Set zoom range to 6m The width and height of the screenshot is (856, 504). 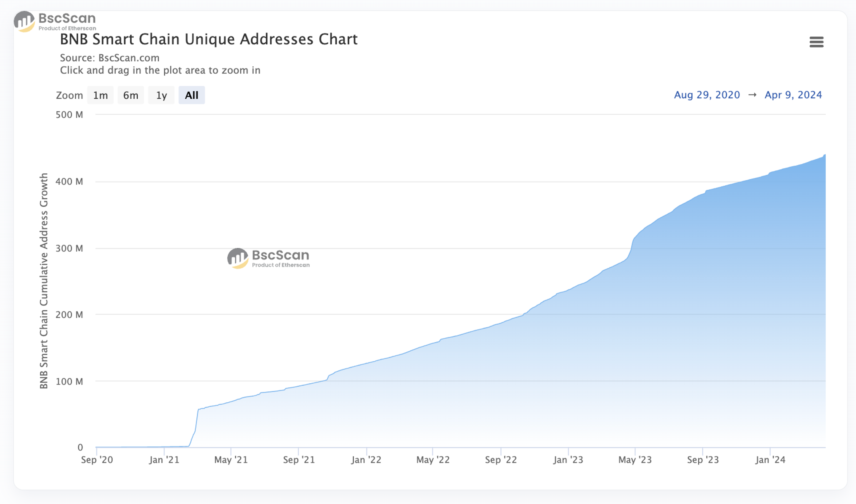point(131,95)
